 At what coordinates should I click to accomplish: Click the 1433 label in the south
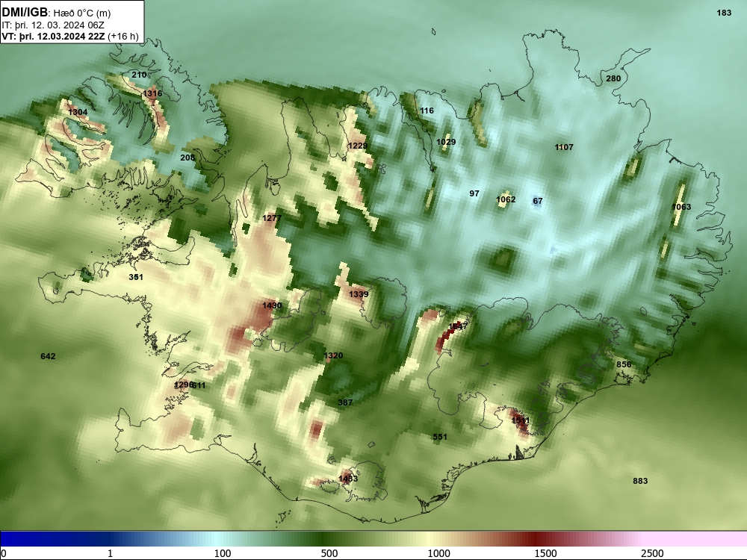(348, 479)
